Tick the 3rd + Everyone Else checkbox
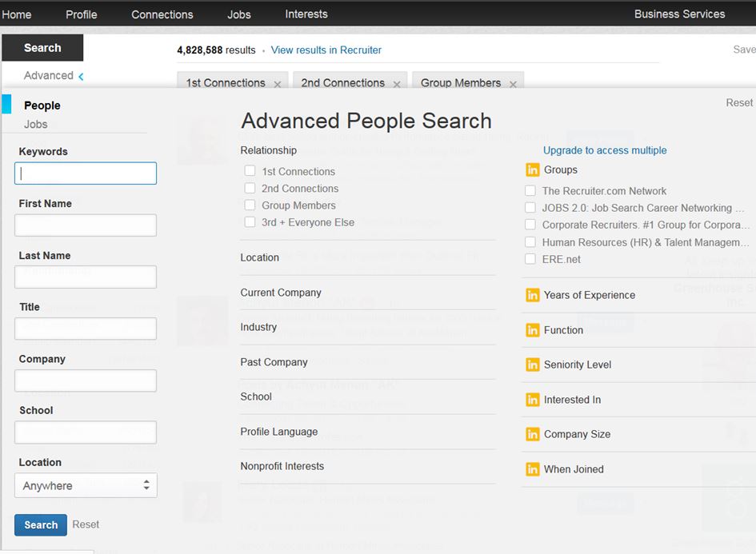Viewport: 756px width, 554px height. pos(250,221)
